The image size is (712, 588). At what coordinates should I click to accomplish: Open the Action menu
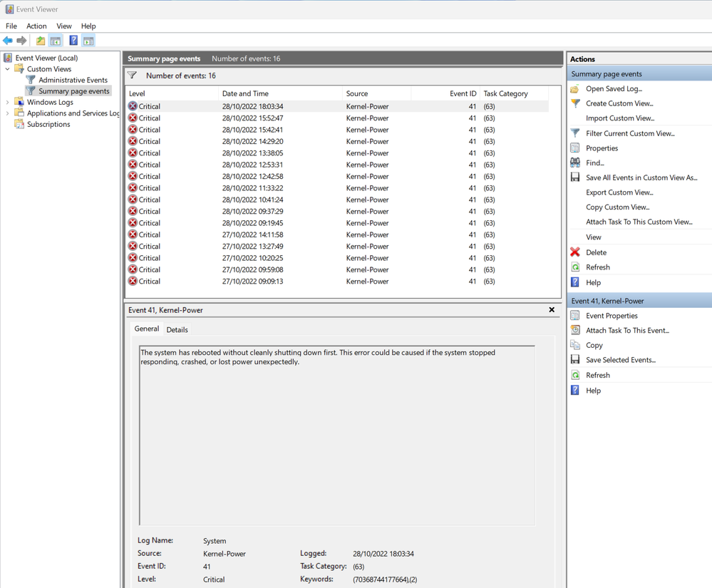point(36,26)
